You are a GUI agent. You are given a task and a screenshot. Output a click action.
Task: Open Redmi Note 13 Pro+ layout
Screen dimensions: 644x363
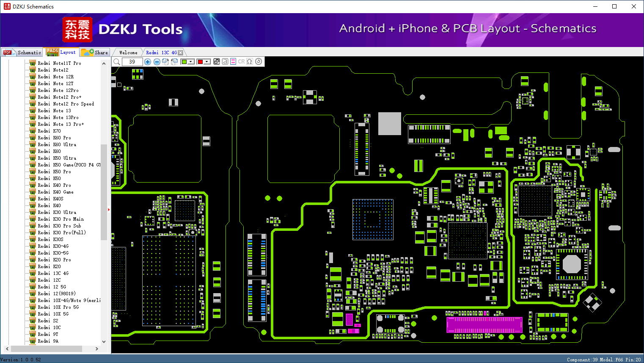pyautogui.click(x=61, y=124)
